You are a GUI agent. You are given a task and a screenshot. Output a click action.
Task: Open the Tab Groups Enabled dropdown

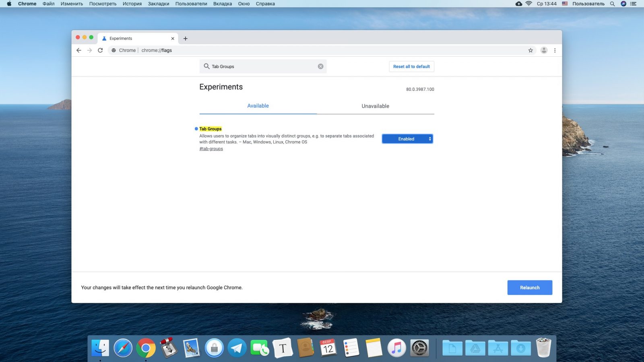[407, 139]
